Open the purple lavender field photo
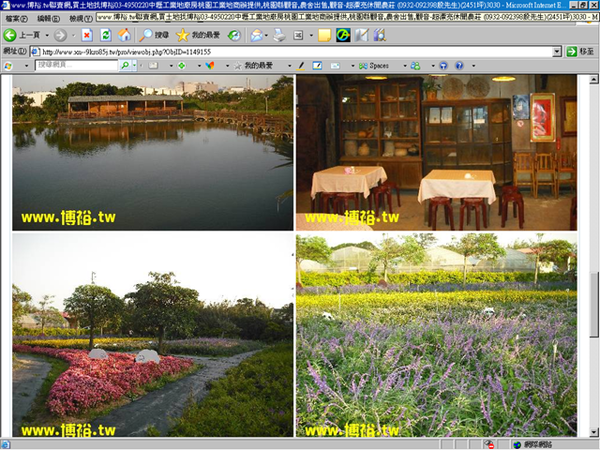Viewport: 600px width, 450px height. coord(436,335)
